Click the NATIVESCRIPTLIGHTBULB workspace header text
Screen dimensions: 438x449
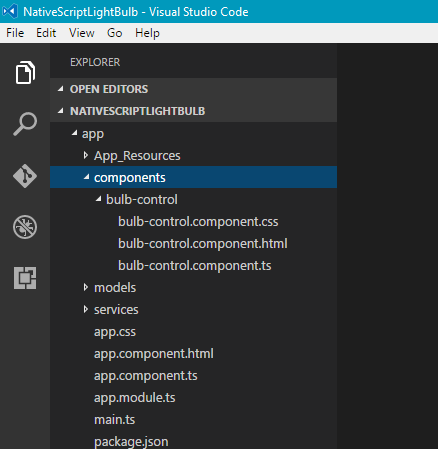(138, 111)
